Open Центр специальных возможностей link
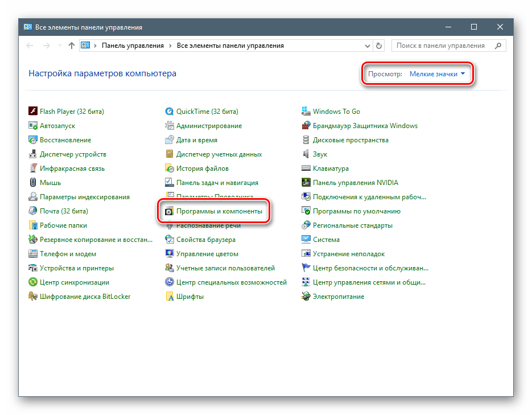This screenshot has width=532, height=415. 232,282
